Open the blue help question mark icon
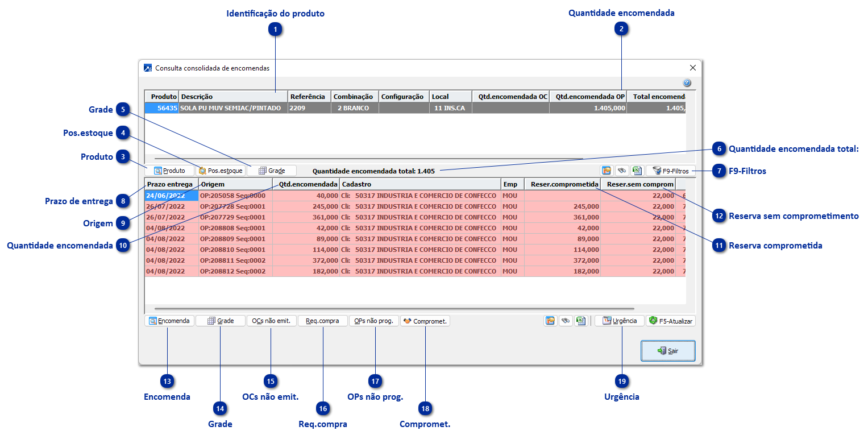868x439 pixels. [687, 83]
